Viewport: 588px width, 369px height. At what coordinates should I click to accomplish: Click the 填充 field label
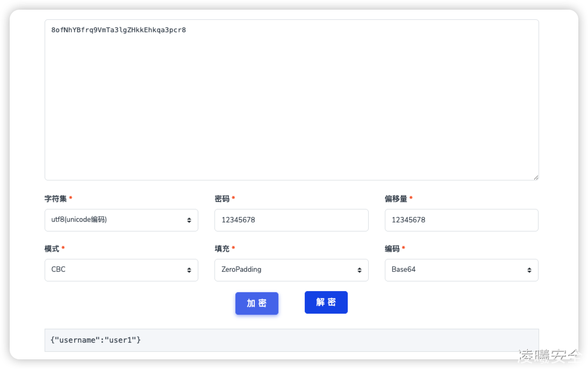click(222, 249)
